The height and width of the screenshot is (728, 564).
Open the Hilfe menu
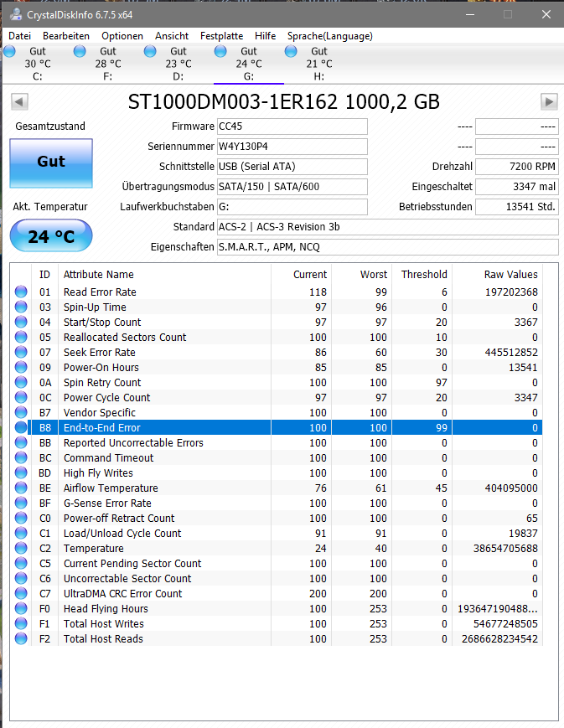(x=266, y=36)
